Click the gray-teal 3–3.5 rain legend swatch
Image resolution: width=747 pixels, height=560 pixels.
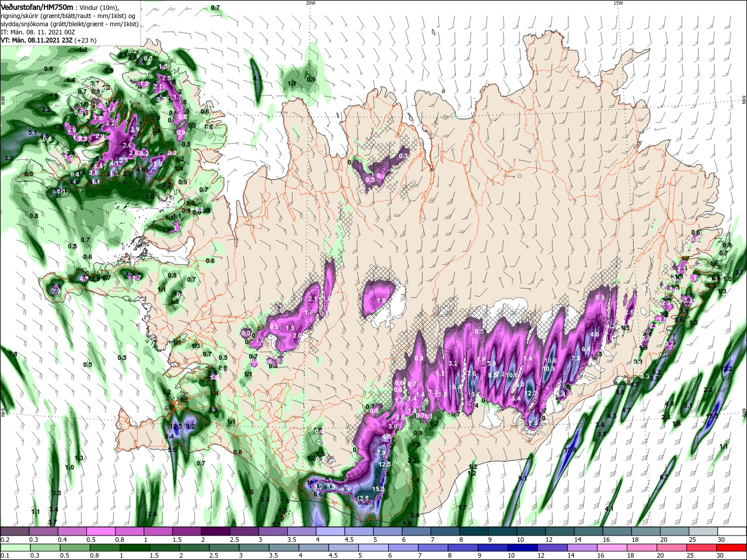[x=255, y=547]
